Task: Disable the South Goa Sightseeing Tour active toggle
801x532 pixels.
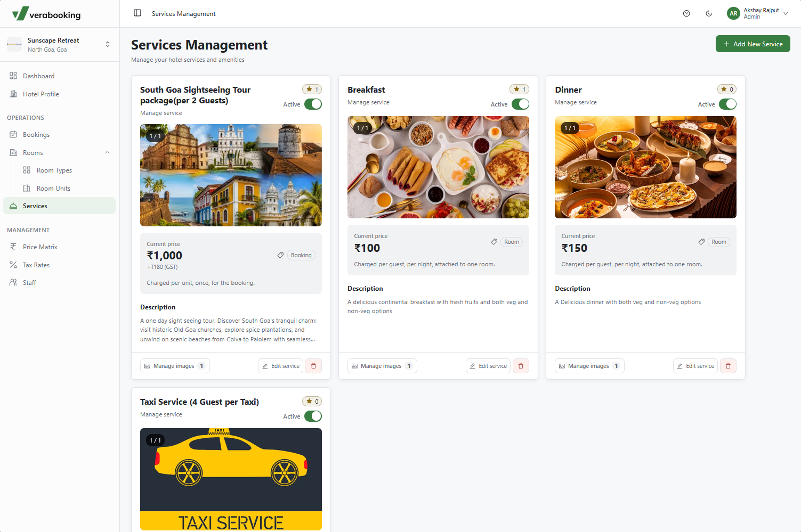Action: (x=313, y=104)
